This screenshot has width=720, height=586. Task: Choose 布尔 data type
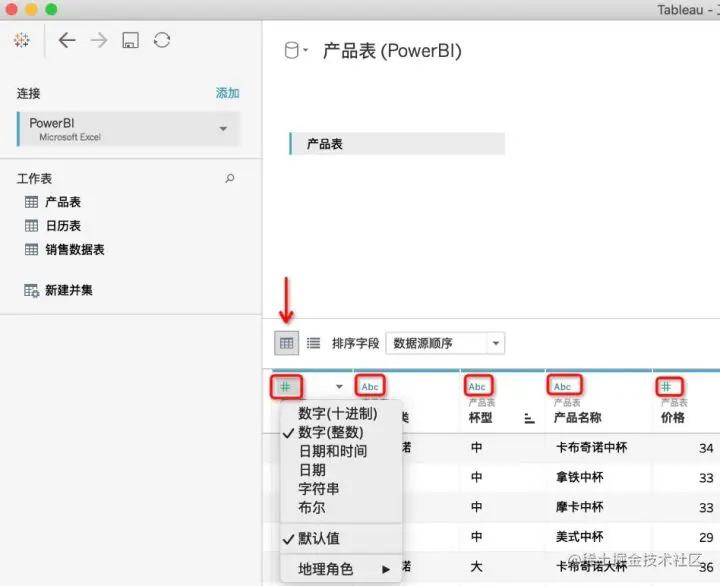pyautogui.click(x=312, y=507)
